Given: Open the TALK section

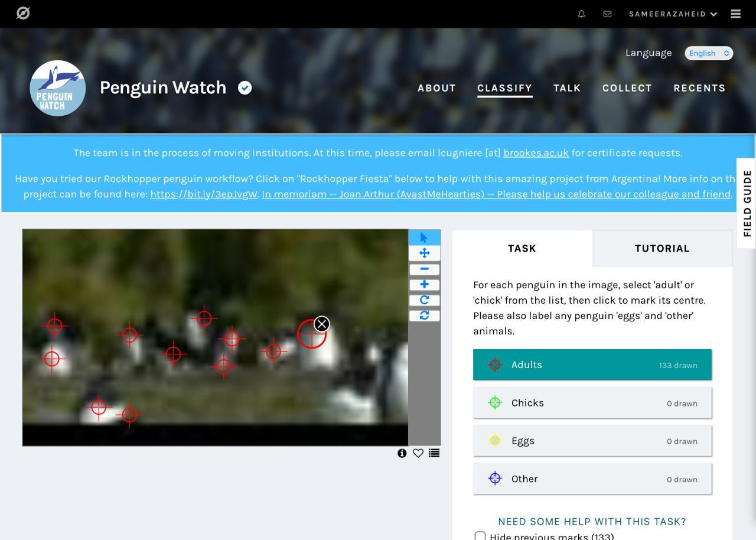Looking at the screenshot, I should 567,88.
